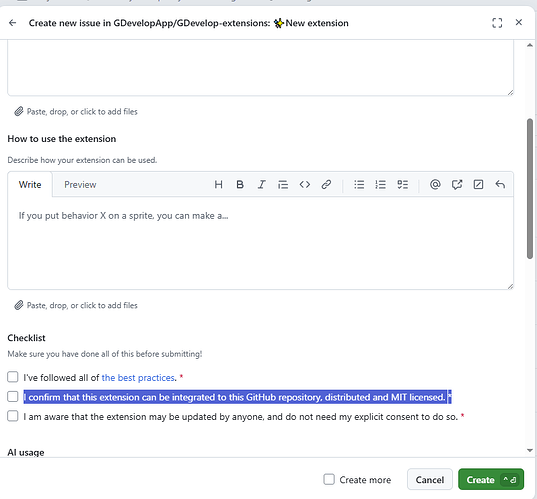Insert a quote using toolbar icon
This screenshot has height=499, width=537.
click(283, 185)
